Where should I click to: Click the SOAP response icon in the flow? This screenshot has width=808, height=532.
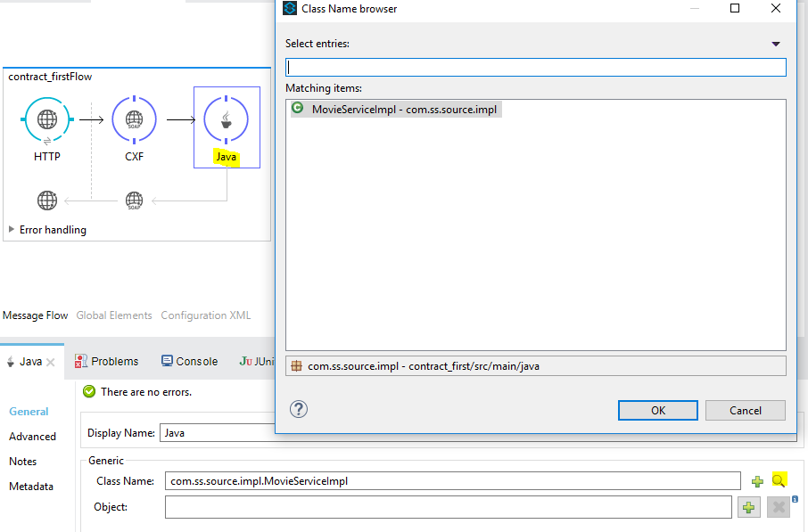point(134,201)
